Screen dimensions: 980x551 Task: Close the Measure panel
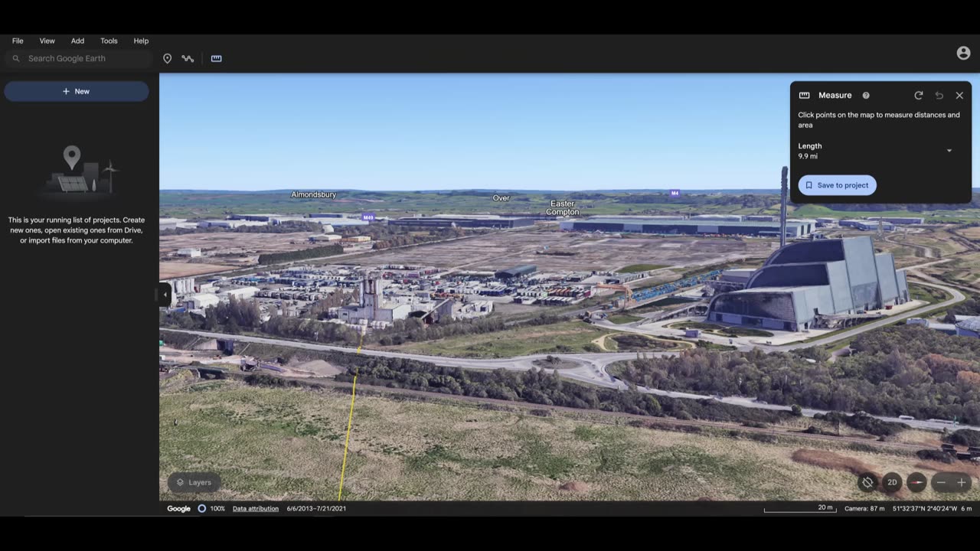point(959,96)
